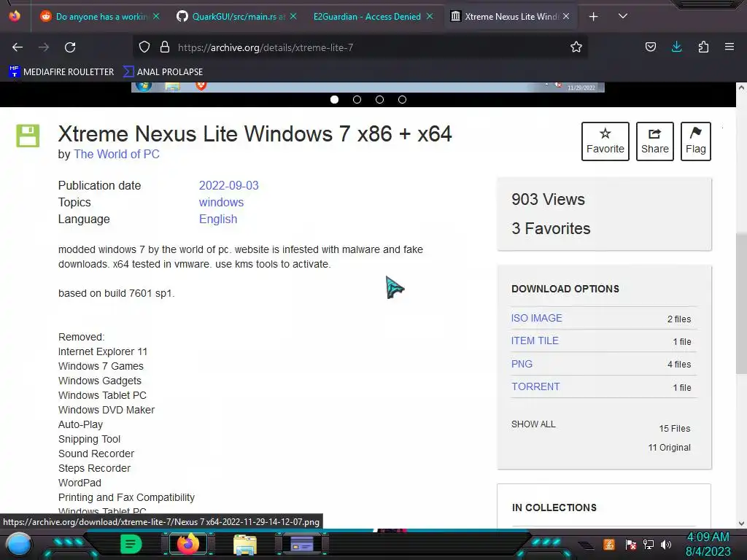Click SHOW ALL downloads

(x=533, y=424)
